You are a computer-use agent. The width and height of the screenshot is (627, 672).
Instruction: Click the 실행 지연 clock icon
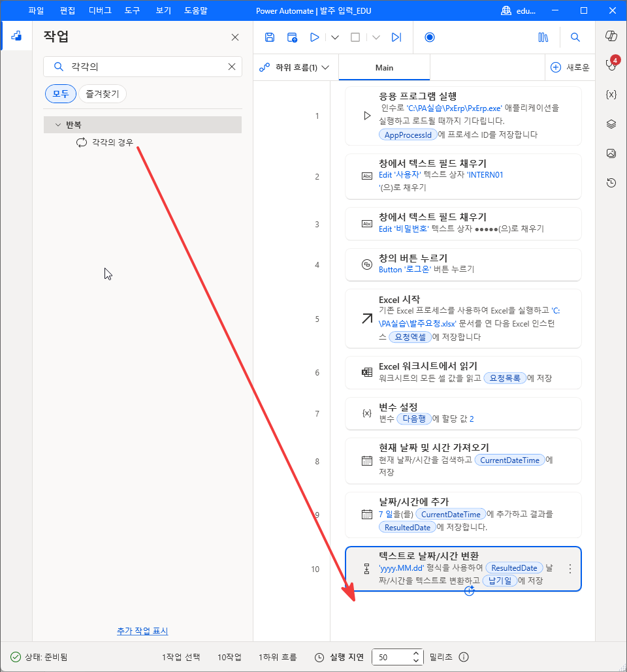coord(319,658)
